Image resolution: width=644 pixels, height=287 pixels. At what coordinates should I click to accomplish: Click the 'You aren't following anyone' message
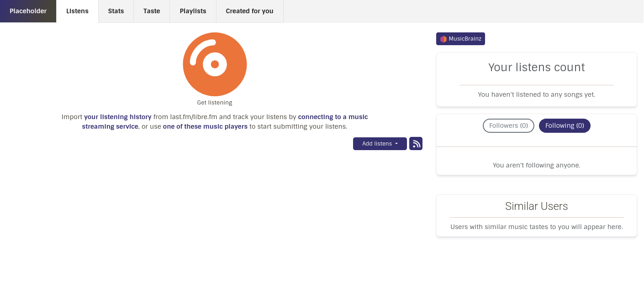pyautogui.click(x=537, y=165)
